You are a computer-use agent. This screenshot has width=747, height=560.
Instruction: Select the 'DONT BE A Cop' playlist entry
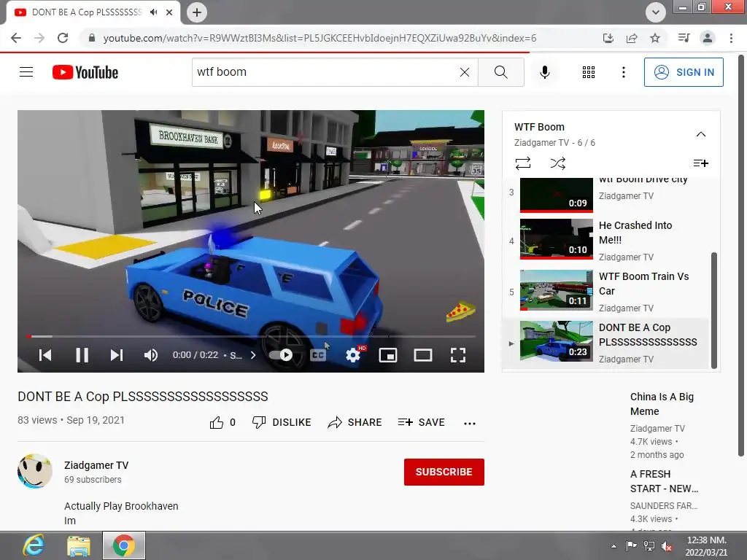606,343
